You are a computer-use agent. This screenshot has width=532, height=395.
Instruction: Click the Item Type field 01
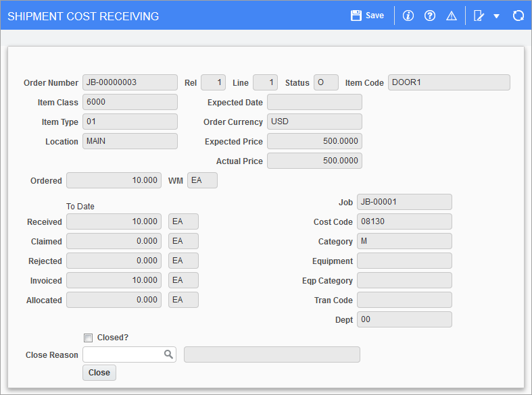pyautogui.click(x=130, y=122)
